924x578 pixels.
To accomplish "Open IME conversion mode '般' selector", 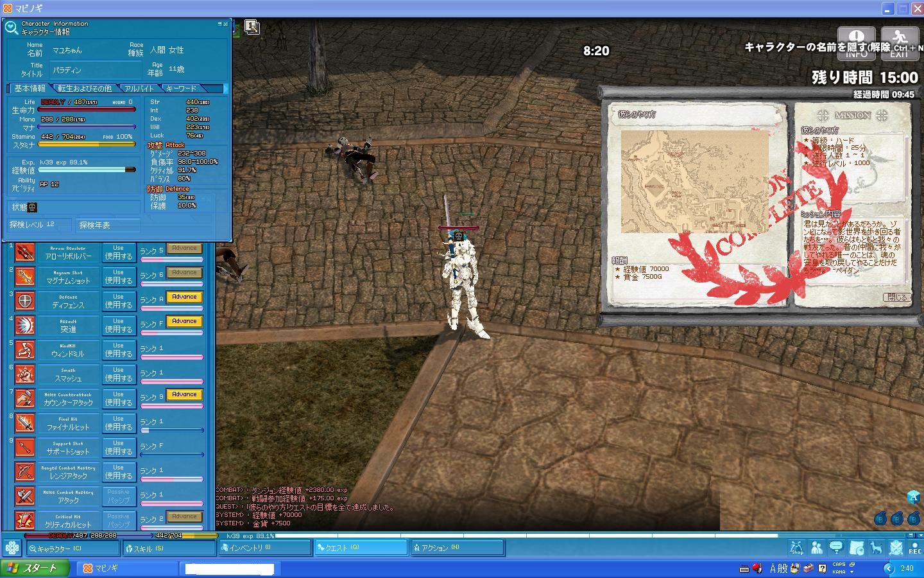I will pyautogui.click(x=783, y=568).
